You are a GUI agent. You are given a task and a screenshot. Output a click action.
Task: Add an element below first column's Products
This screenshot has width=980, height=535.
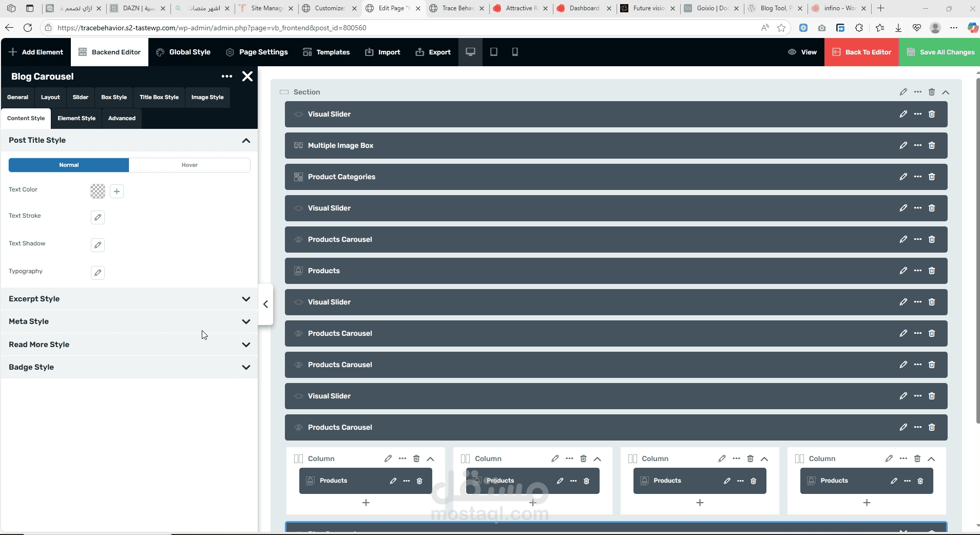(x=366, y=503)
